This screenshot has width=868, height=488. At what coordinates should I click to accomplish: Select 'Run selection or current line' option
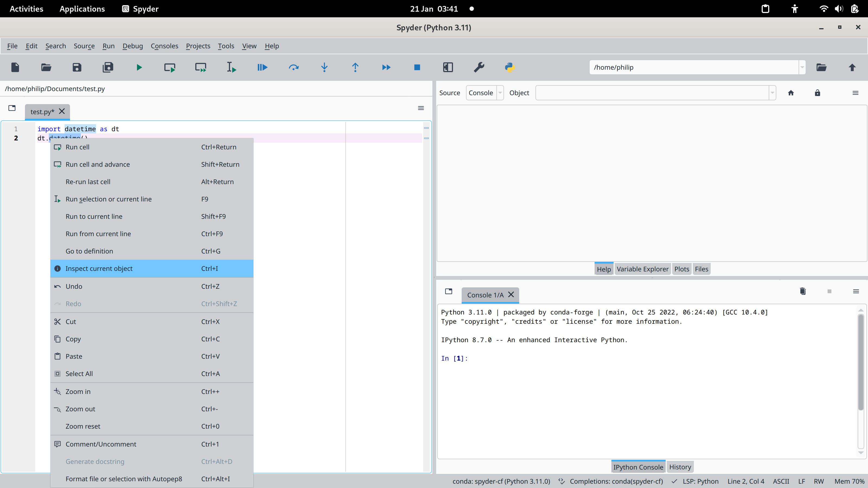coord(108,198)
